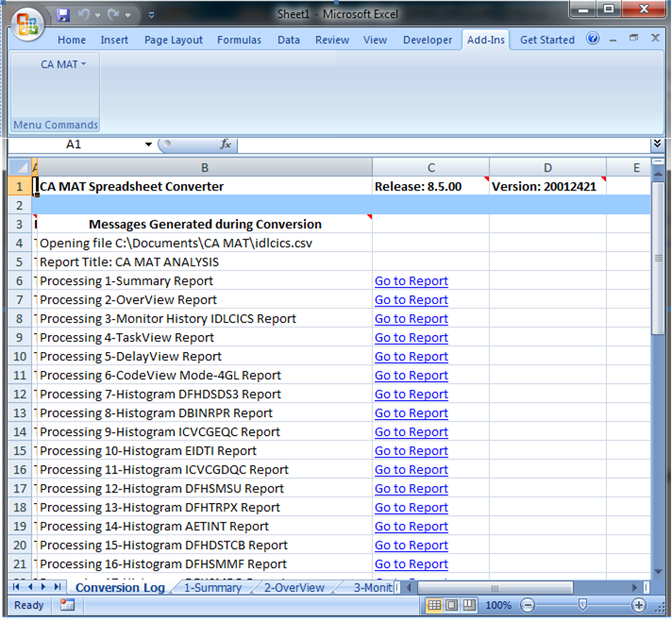
Task: Open Excel Help question mark icon
Action: pos(593,39)
